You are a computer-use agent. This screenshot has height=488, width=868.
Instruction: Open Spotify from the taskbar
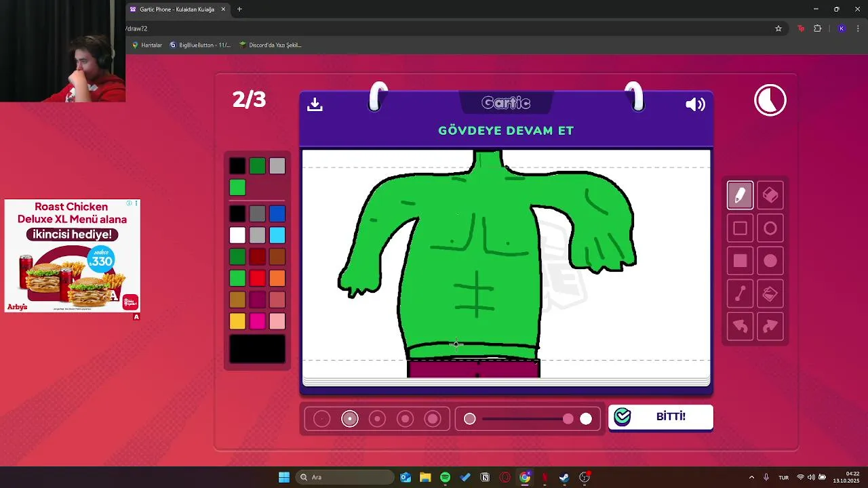445,477
